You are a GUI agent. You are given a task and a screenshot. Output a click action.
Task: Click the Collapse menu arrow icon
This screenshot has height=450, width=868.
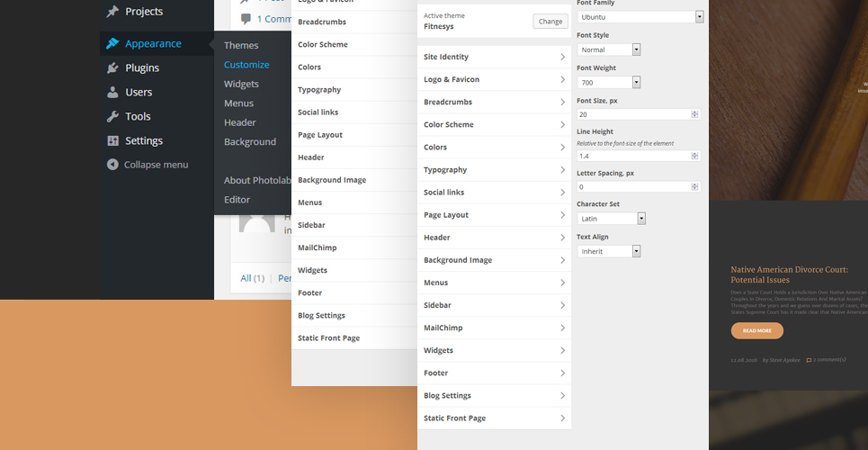point(112,165)
